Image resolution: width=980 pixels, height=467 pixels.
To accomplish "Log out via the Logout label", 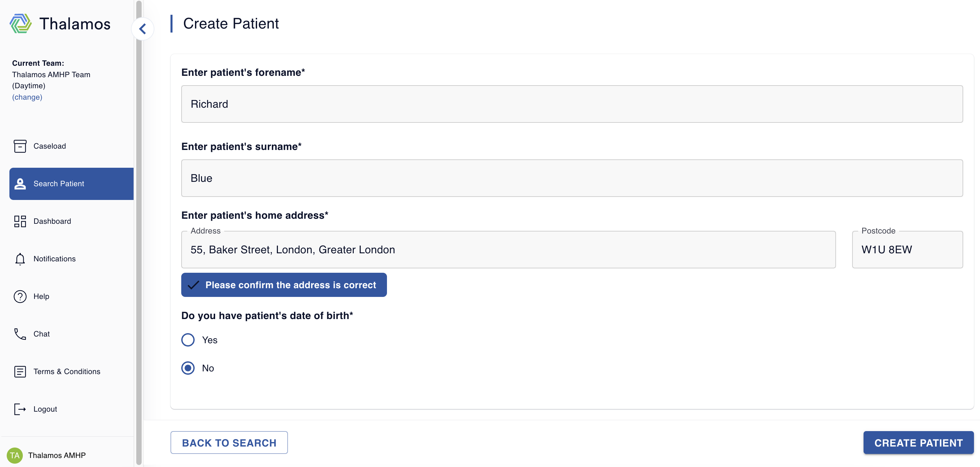I will pyautogui.click(x=45, y=409).
